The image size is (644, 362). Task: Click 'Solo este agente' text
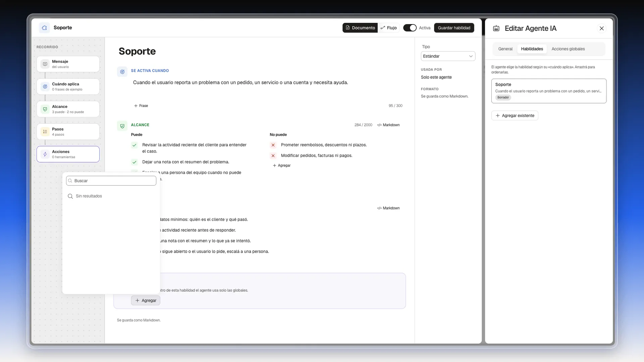coord(436,77)
